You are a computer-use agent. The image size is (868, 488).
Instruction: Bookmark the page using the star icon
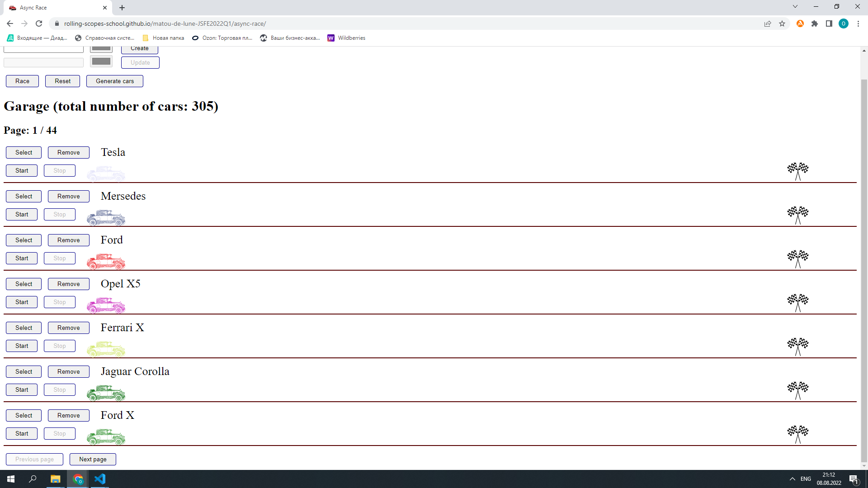[x=782, y=23]
